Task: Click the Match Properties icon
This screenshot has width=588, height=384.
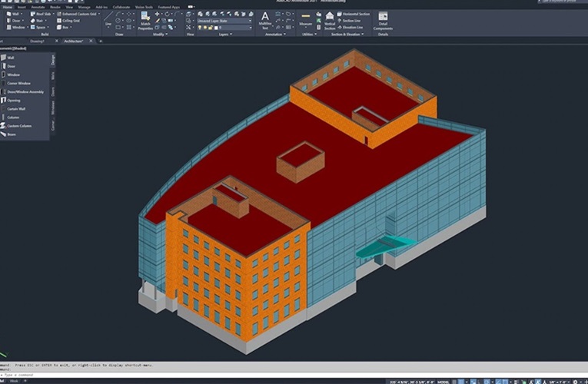Action: 145,22
